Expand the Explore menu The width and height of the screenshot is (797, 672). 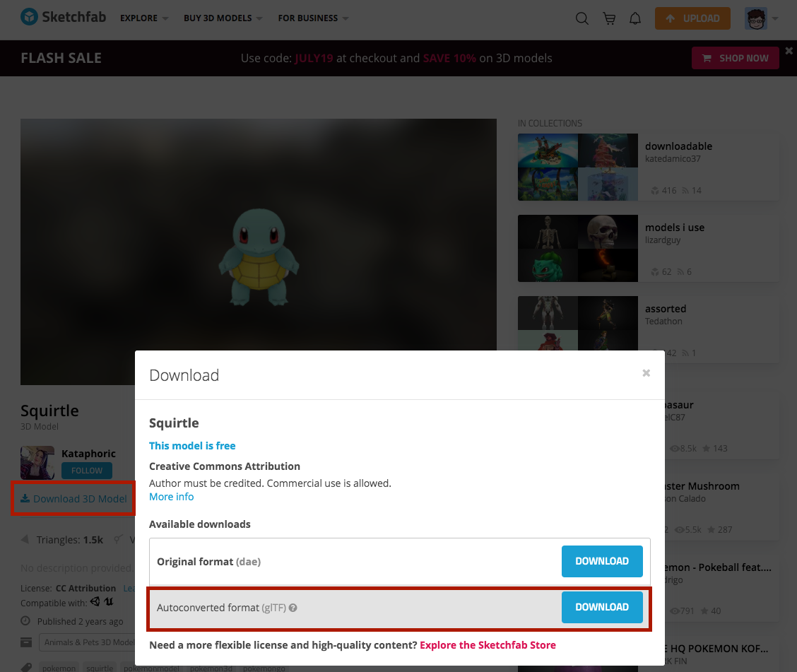(144, 18)
